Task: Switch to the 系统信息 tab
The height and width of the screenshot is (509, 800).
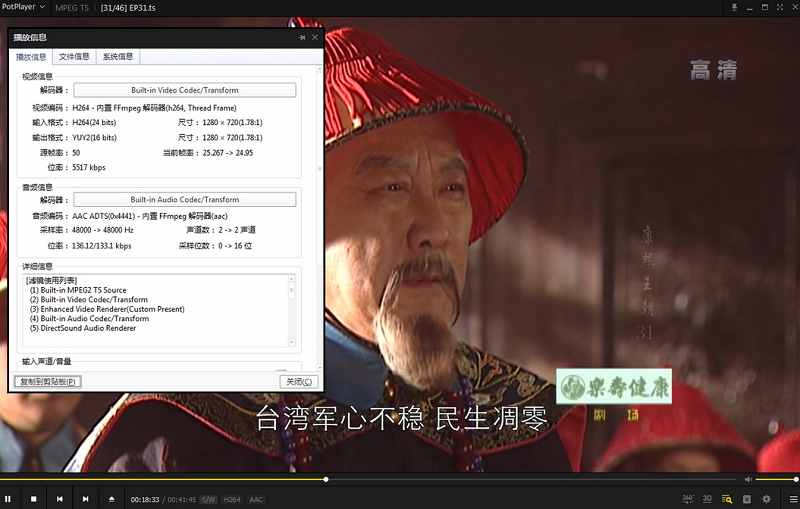Action: coord(118,57)
